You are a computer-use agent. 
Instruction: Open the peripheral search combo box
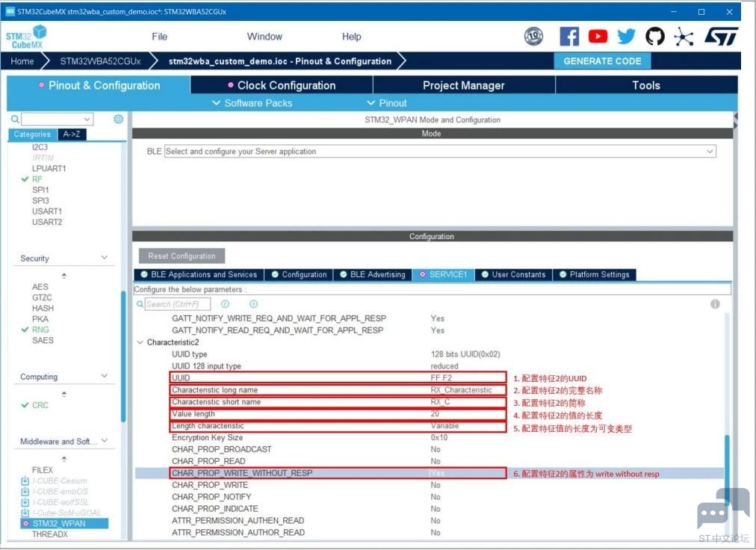click(57, 119)
